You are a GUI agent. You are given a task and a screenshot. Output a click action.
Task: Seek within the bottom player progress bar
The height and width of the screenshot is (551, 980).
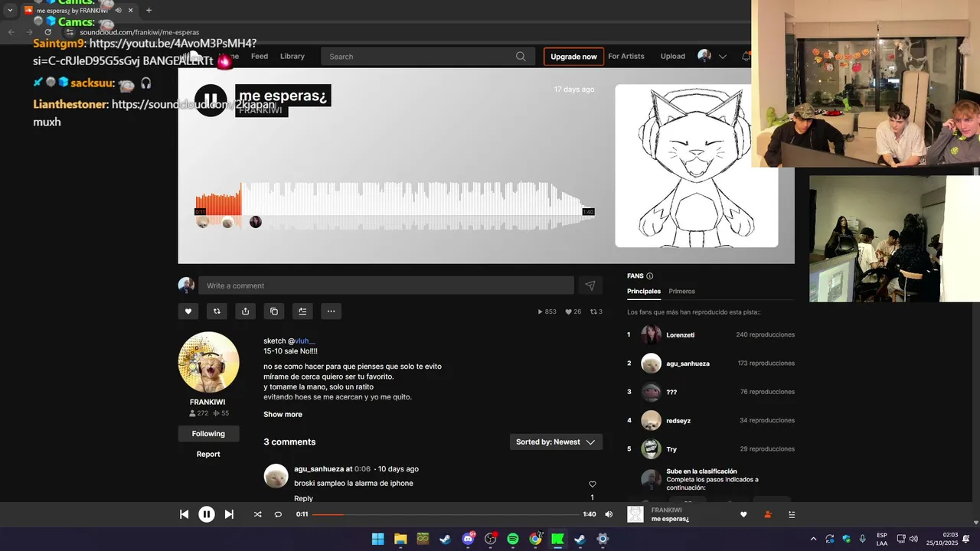446,514
